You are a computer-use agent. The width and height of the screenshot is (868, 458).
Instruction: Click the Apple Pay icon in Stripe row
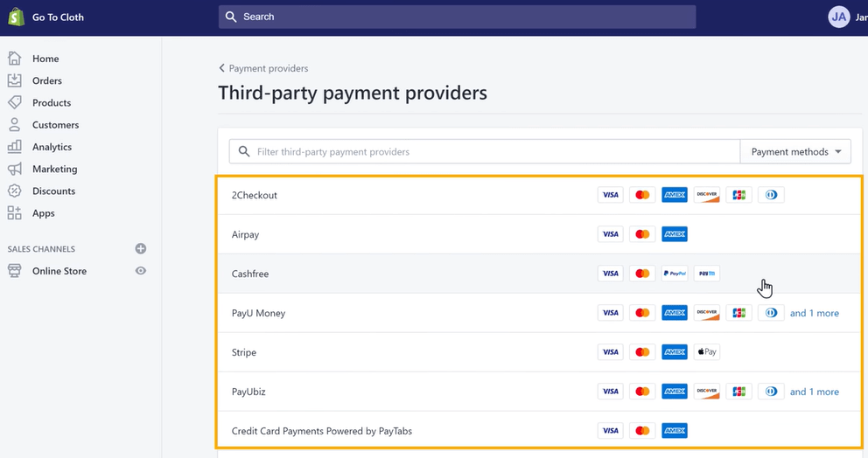[707, 351]
